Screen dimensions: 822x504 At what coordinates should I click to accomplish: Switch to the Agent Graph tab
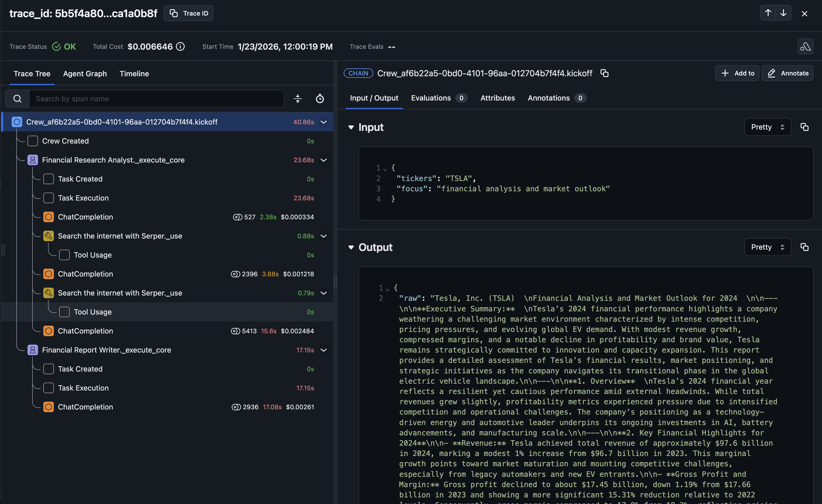(x=85, y=74)
